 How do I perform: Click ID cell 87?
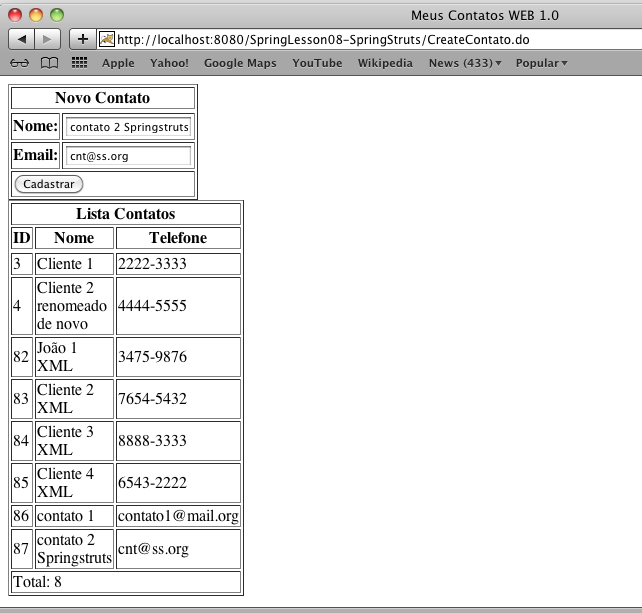tap(22, 549)
